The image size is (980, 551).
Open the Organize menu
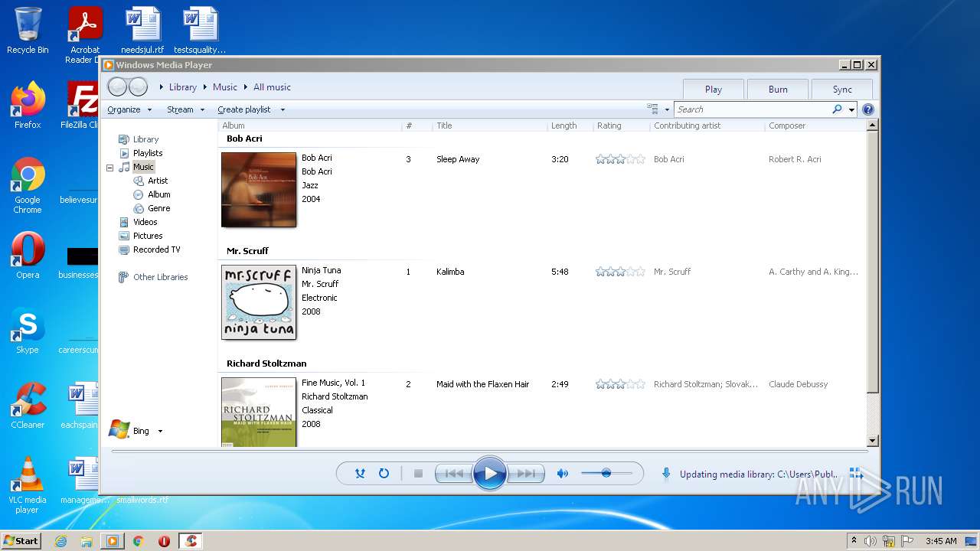pyautogui.click(x=129, y=109)
